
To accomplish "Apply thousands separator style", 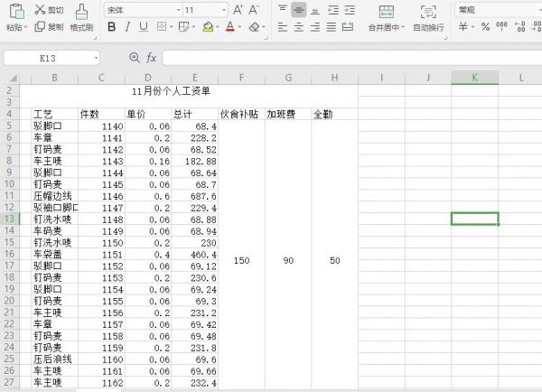I will pos(501,25).
